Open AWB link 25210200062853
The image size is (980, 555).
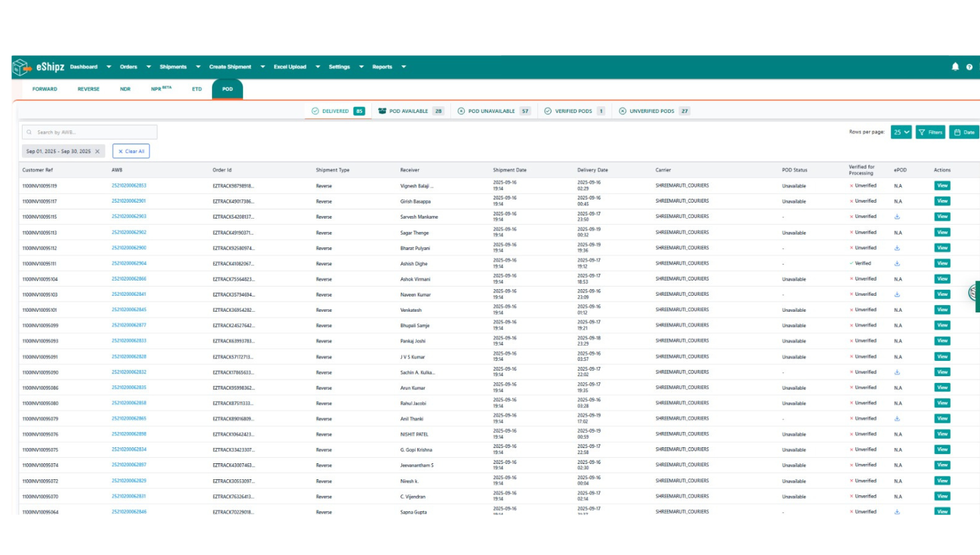point(129,185)
